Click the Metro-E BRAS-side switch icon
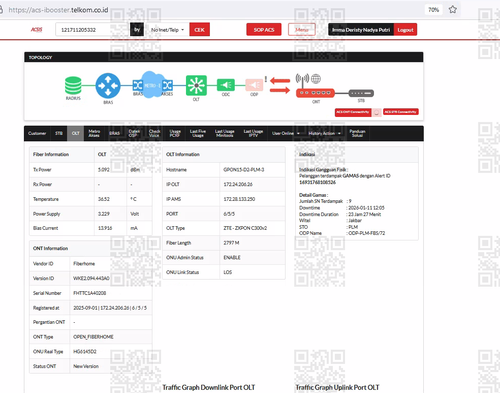This screenshot has height=393, width=500. [137, 85]
